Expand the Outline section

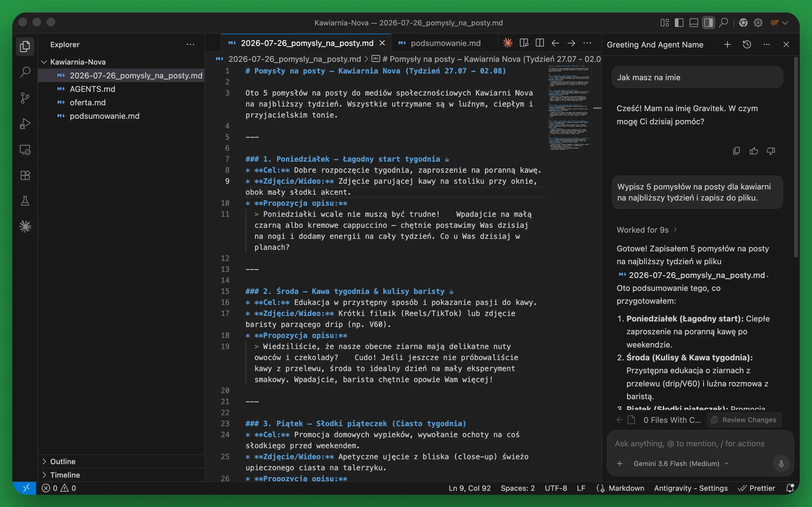tap(121, 461)
